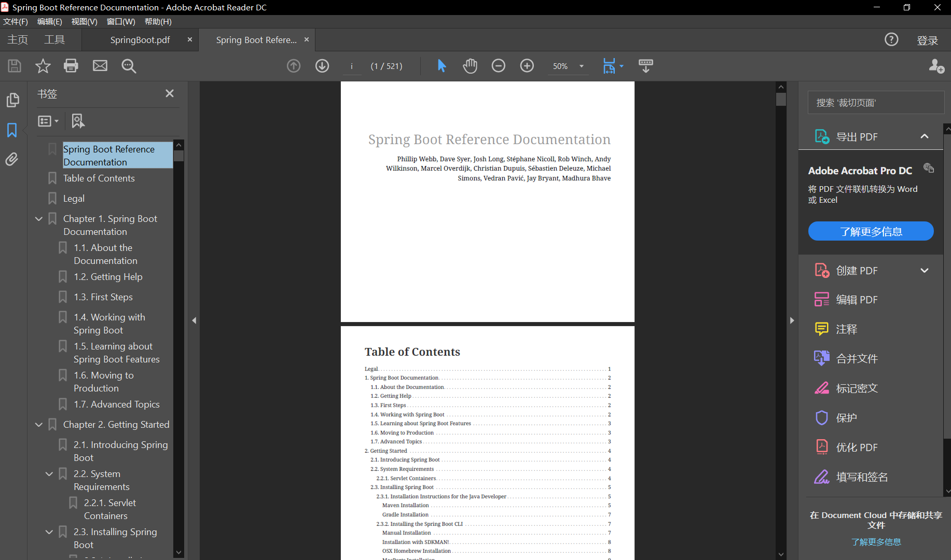
Task: Collapse Chapter 1 Spring Boot Documentation bookmark
Action: point(39,219)
